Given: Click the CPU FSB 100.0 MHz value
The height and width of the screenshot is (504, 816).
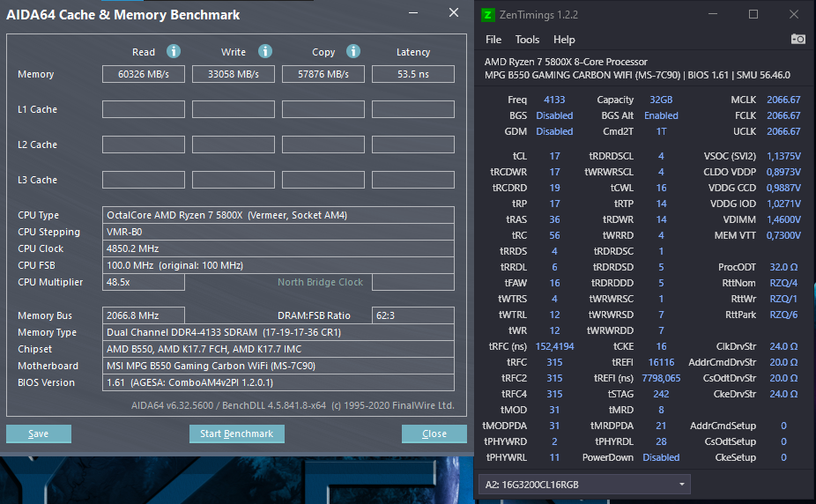Looking at the screenshot, I should (x=278, y=264).
